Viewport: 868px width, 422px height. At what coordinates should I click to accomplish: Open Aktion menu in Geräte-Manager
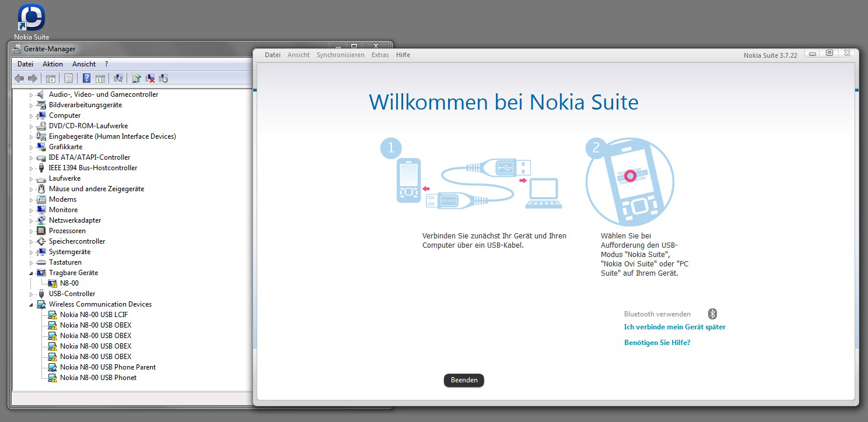52,64
